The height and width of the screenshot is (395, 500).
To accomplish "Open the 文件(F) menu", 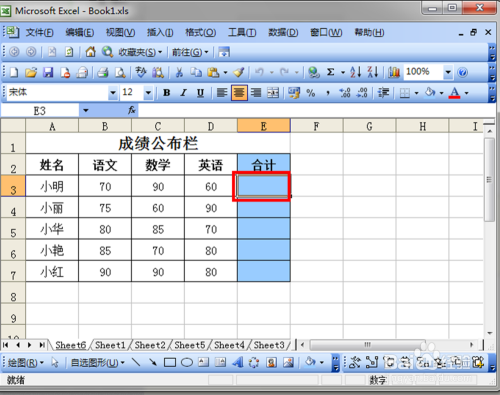I will tap(39, 32).
